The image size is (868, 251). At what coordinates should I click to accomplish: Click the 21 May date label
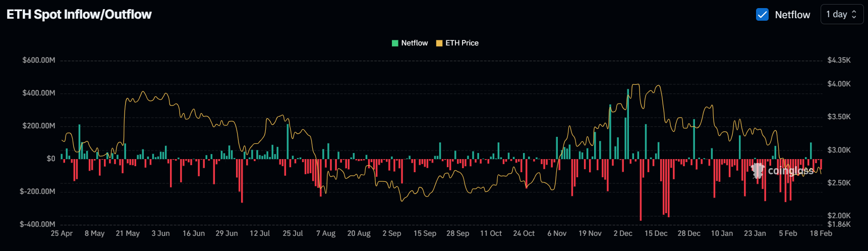click(128, 233)
